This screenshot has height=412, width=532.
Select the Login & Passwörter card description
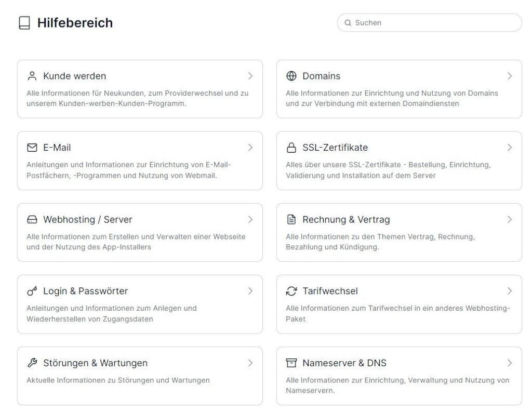tap(112, 314)
